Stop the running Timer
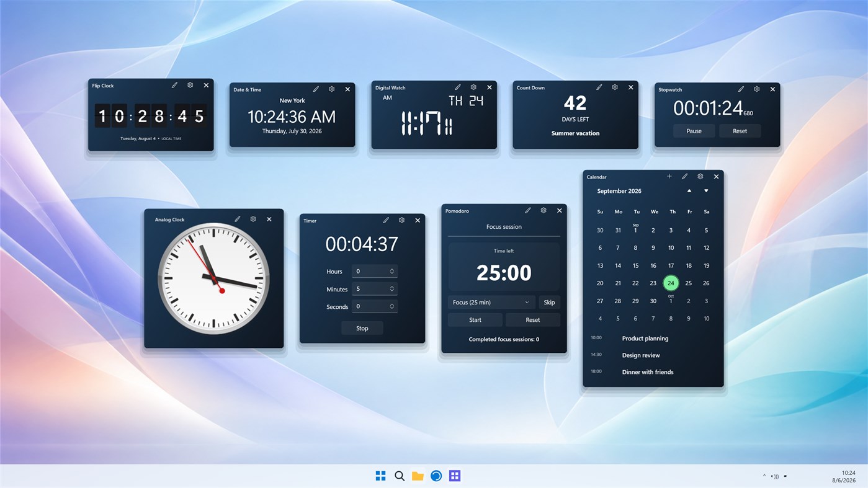 tap(362, 329)
